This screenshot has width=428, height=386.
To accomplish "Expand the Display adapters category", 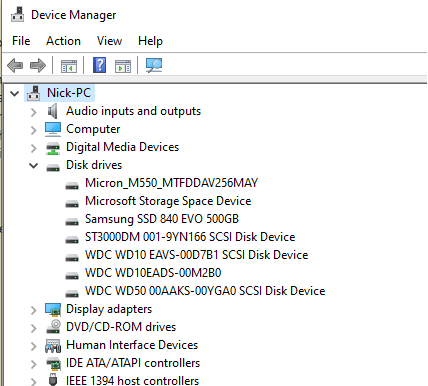I will point(33,310).
